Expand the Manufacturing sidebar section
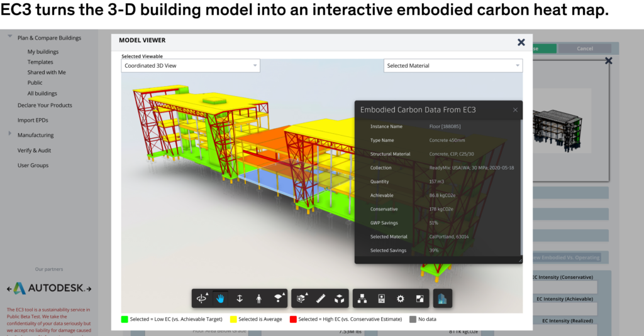This screenshot has width=644, height=336. 10,134
